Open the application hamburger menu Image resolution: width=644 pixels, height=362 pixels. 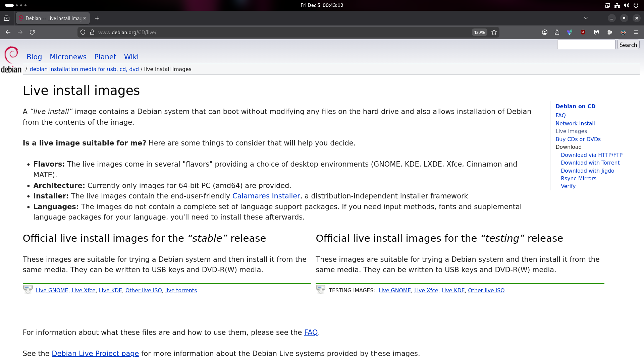pyautogui.click(x=636, y=32)
